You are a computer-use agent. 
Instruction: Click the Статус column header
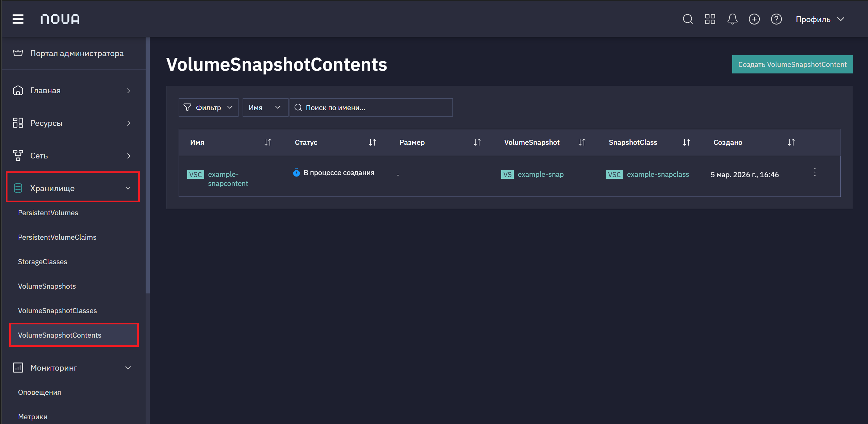click(x=306, y=142)
